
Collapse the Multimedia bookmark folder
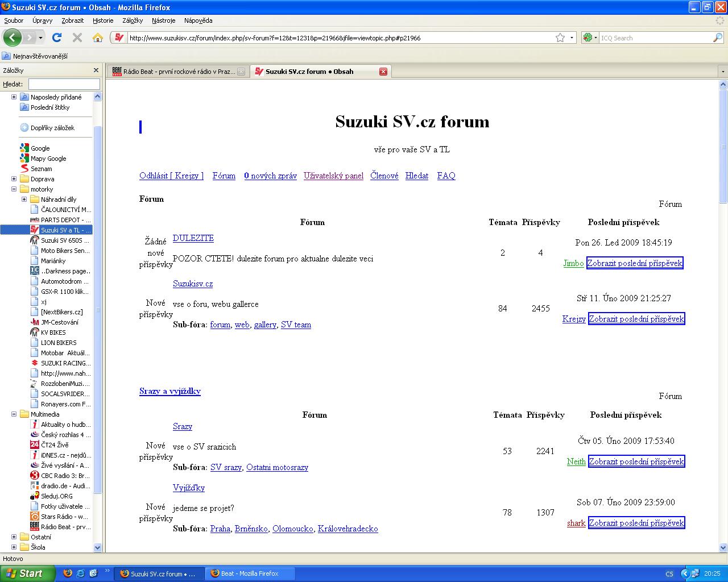pyautogui.click(x=14, y=414)
